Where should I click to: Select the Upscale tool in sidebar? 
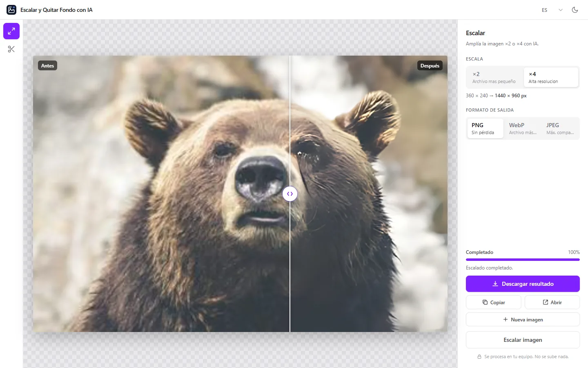[x=11, y=31]
